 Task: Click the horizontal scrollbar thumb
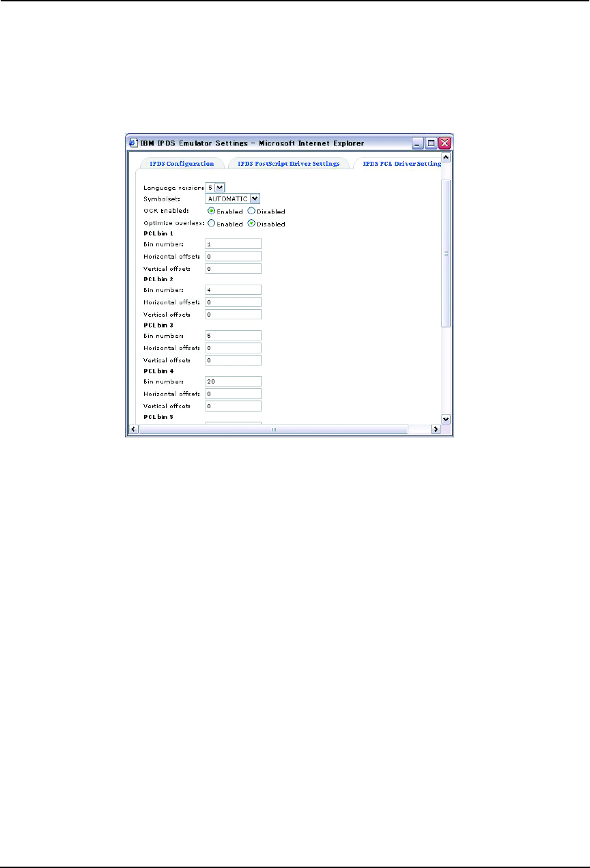[273, 429]
